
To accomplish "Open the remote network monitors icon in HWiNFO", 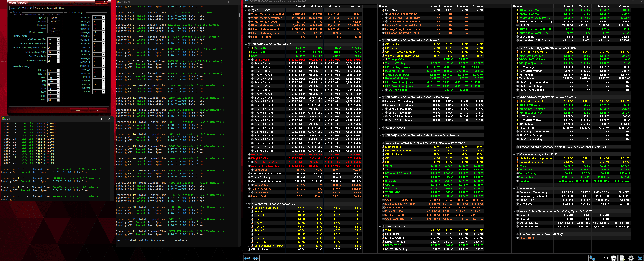I will click(592, 258).
